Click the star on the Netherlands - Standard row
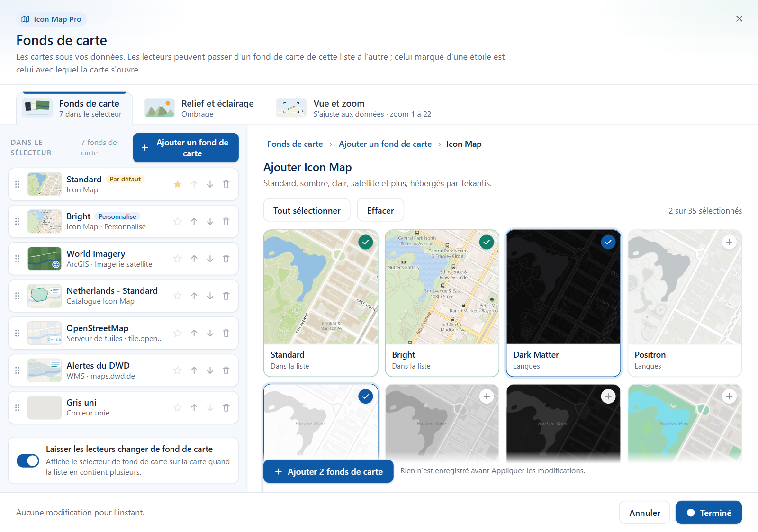The image size is (758, 532). 178,296
